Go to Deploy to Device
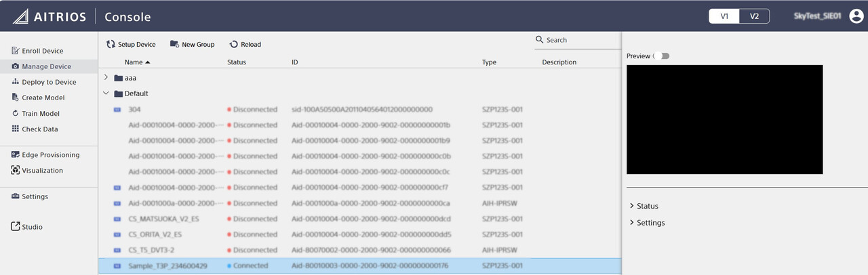This screenshot has width=868, height=275. tap(45, 82)
